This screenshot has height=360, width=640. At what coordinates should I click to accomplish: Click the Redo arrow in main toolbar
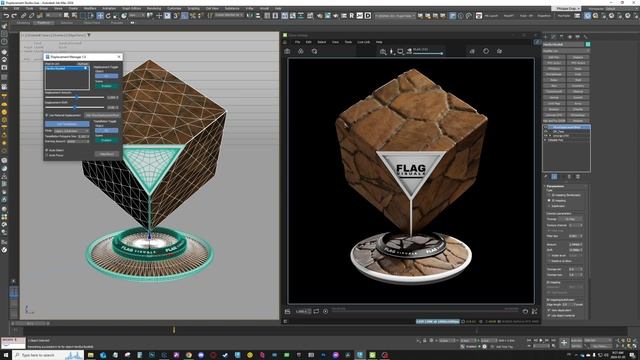coord(14,16)
